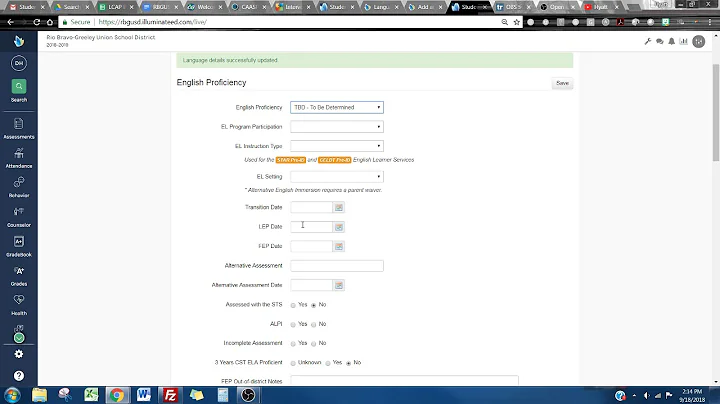This screenshot has height=404, width=720.
Task: Open the EL Setting dropdown
Action: pos(337,177)
